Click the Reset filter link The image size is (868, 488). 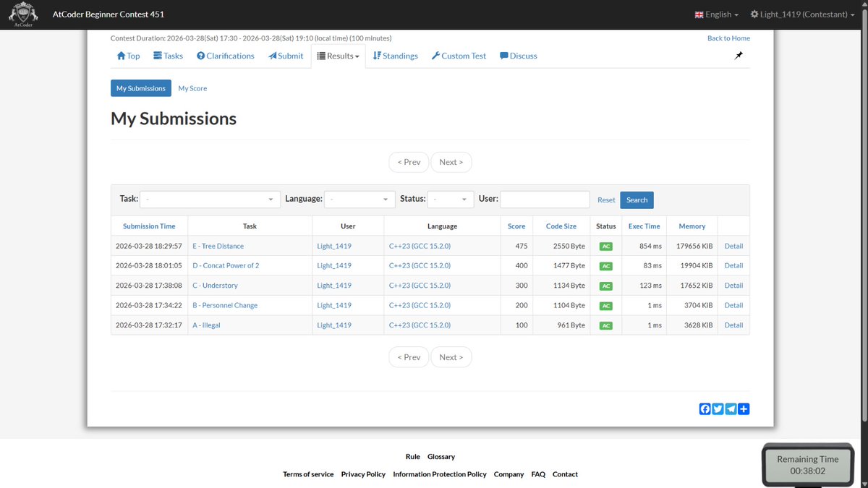click(x=606, y=200)
